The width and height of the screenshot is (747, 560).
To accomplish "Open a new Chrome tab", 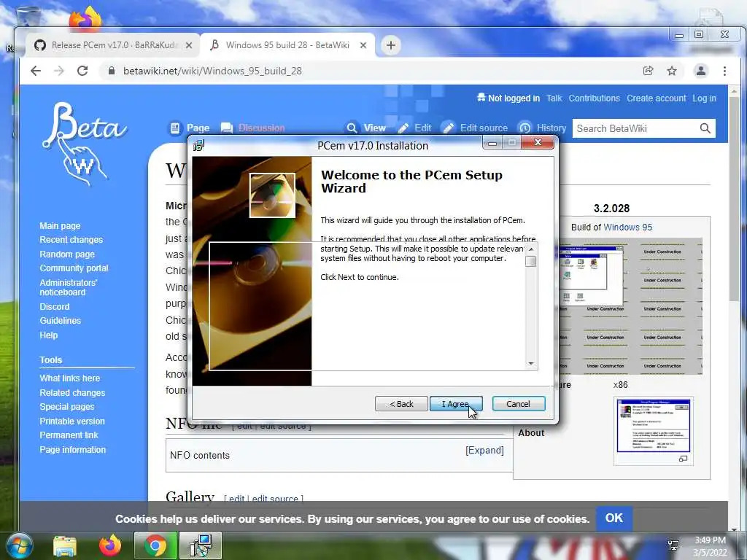I will point(391,45).
